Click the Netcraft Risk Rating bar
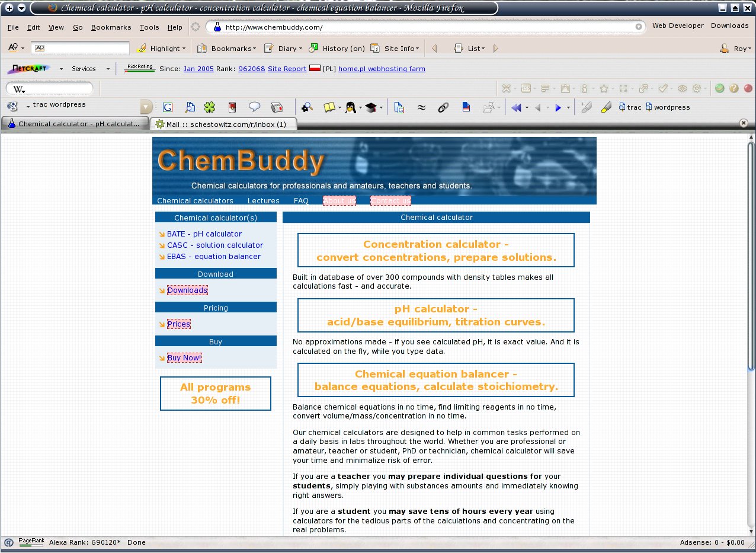This screenshot has height=553, width=756. pyautogui.click(x=140, y=69)
